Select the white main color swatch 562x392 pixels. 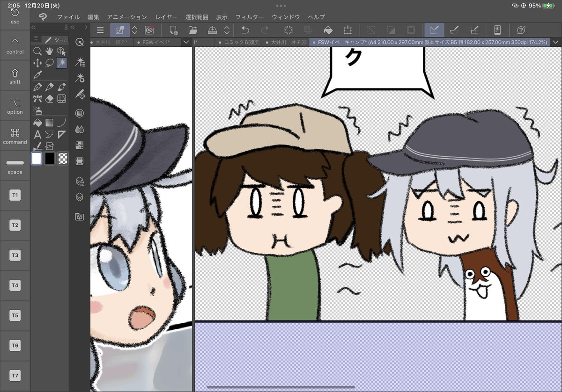pyautogui.click(x=37, y=159)
